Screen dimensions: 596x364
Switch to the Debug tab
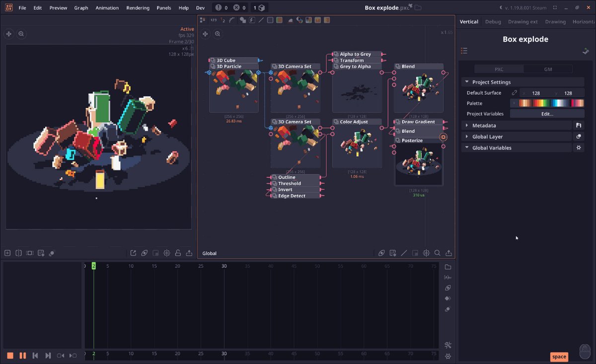[x=493, y=22]
